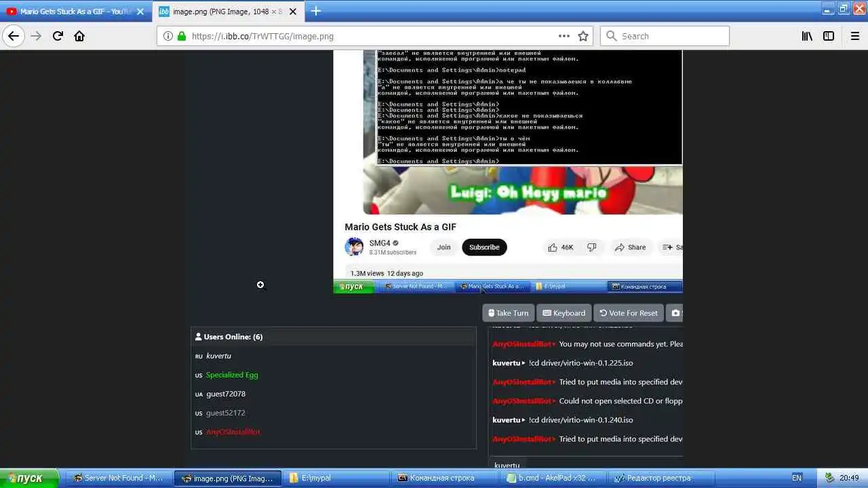Click Vote For Reset button
The image size is (868, 488).
coord(629,313)
